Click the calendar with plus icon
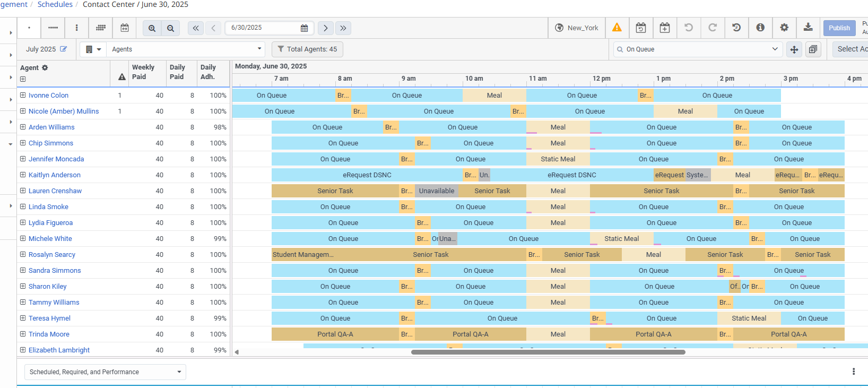The width and height of the screenshot is (868, 388). [665, 28]
